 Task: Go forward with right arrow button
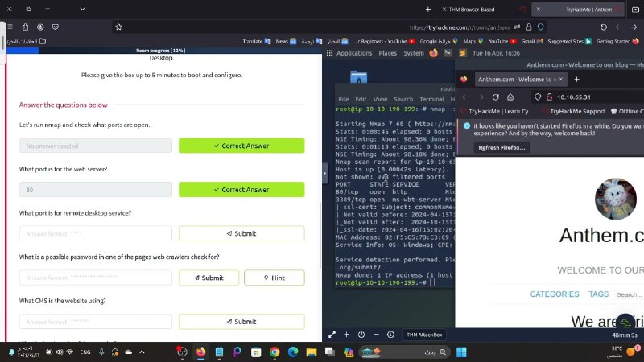pyautogui.click(x=634, y=27)
